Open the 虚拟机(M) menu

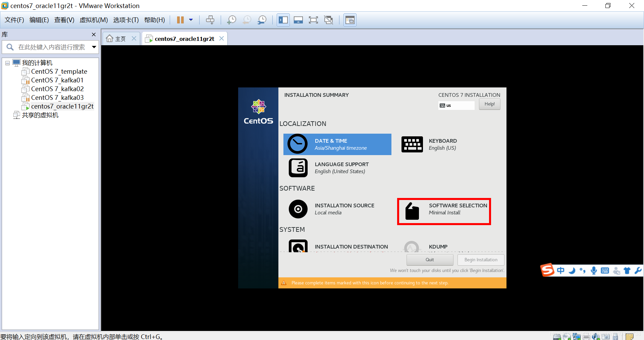pos(94,20)
